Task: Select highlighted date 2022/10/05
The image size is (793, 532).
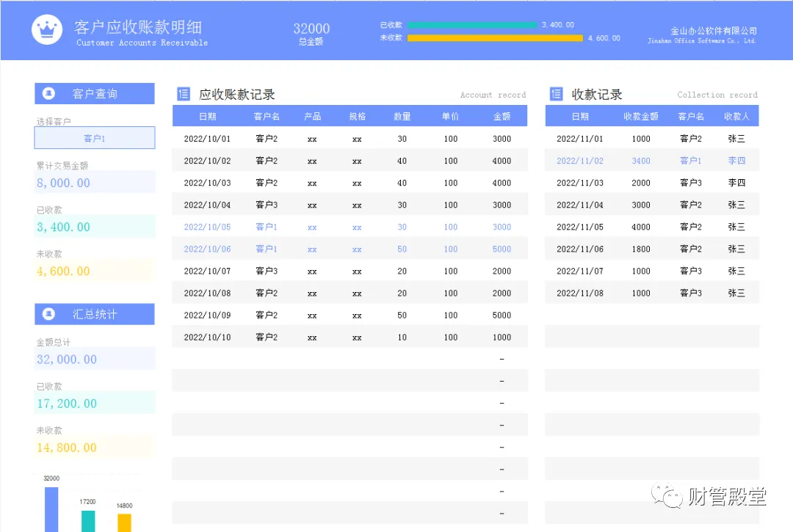Action: [x=207, y=227]
